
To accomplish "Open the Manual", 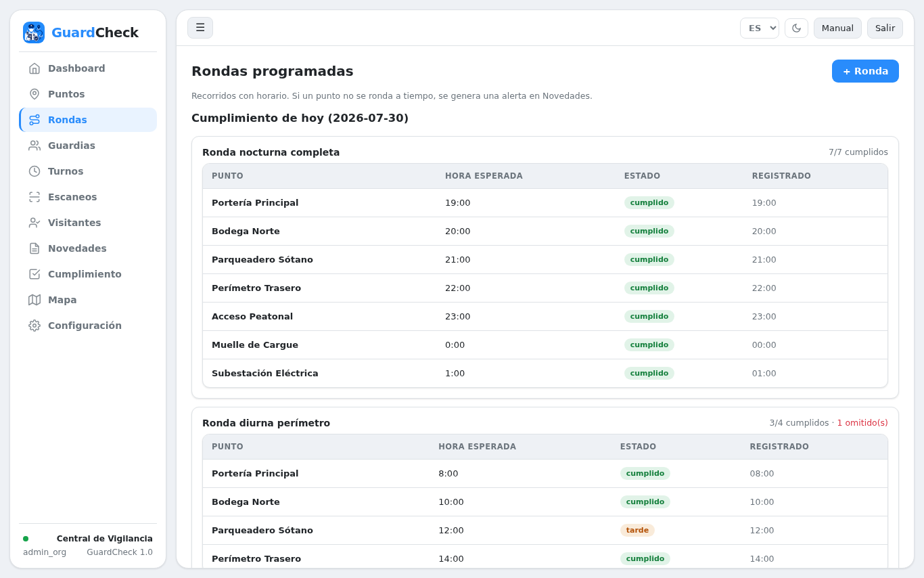I will tap(837, 28).
